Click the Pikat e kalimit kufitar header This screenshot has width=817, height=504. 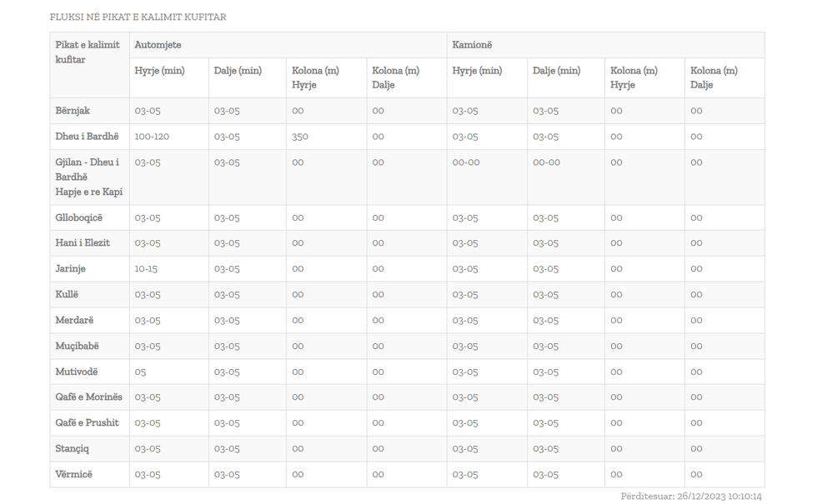point(88,52)
